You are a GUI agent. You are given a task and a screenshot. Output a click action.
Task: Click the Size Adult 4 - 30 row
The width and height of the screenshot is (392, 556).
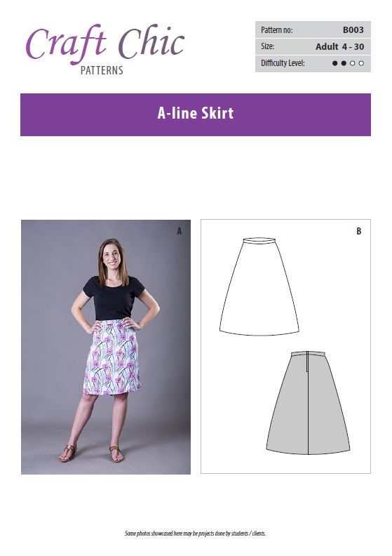coord(313,46)
